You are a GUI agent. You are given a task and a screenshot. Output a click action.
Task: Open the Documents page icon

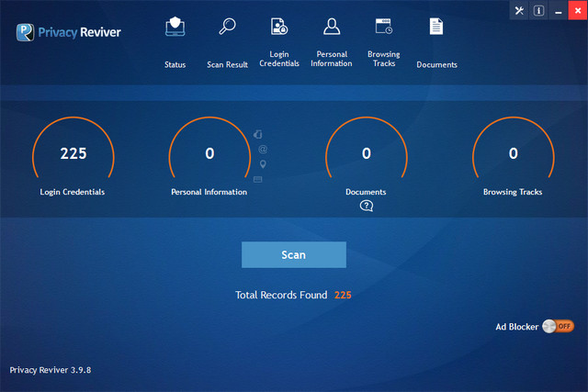coord(436,28)
